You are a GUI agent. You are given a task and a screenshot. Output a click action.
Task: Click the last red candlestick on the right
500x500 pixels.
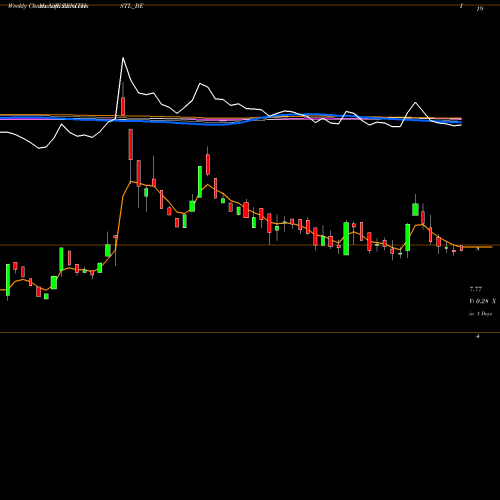click(462, 248)
